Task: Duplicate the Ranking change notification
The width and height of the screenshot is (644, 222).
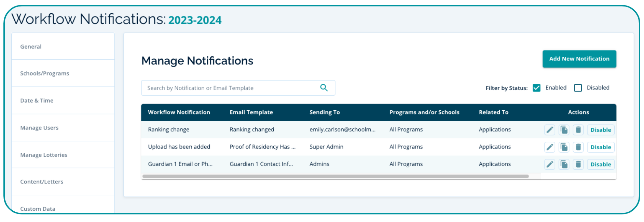Action: (x=564, y=130)
